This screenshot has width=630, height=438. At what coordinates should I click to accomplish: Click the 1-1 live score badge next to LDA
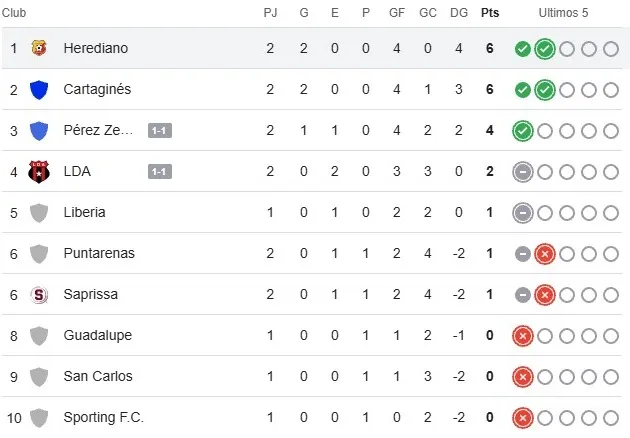pyautogui.click(x=159, y=171)
